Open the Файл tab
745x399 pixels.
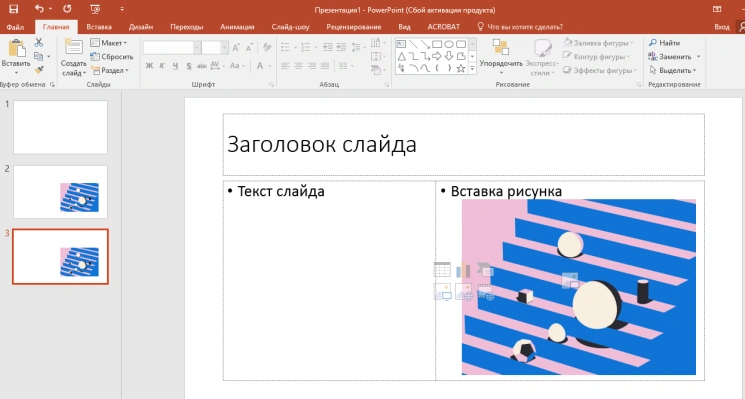pyautogui.click(x=15, y=27)
